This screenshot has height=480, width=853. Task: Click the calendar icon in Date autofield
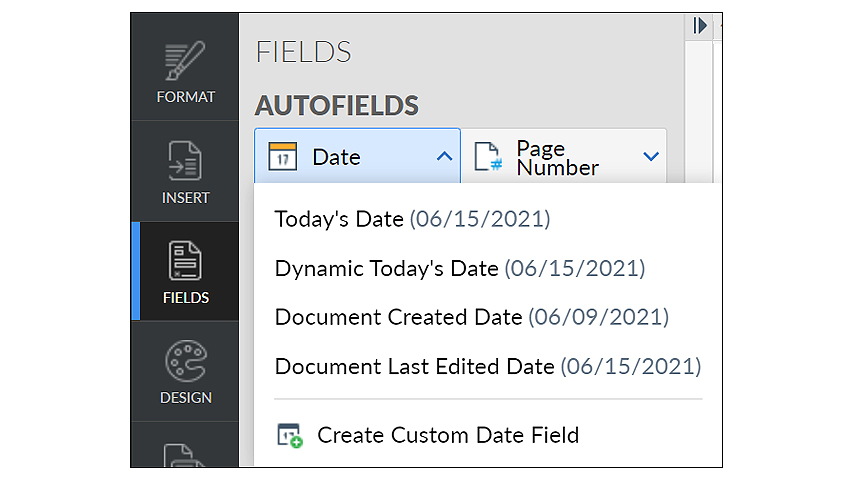pos(282,157)
